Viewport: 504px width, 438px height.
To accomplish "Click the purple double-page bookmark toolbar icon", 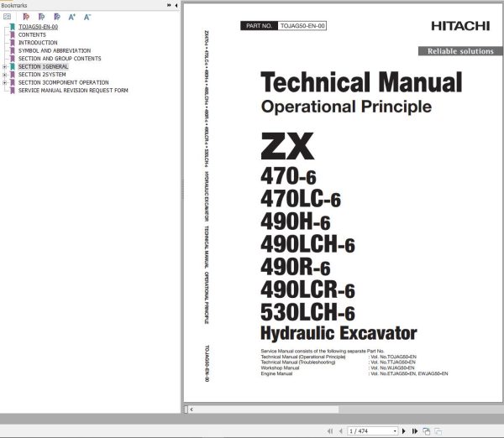I will tap(41, 17).
